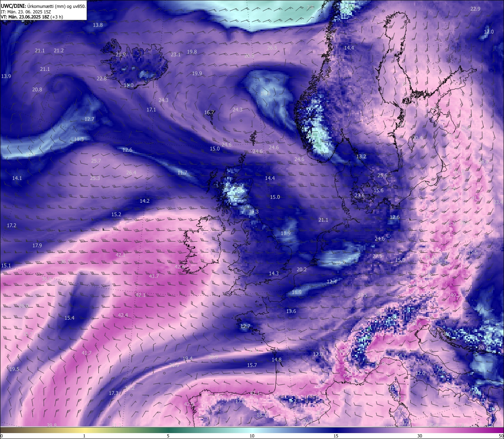Viewport: 504px width, 439px height.
Task: Click the 23.6 value over Denmark
Action: (x=359, y=195)
